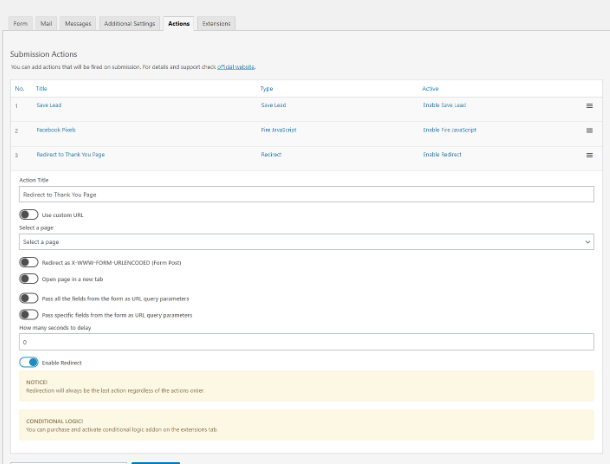
Task: Open Redirect to Thank You Page action
Action: click(70, 154)
